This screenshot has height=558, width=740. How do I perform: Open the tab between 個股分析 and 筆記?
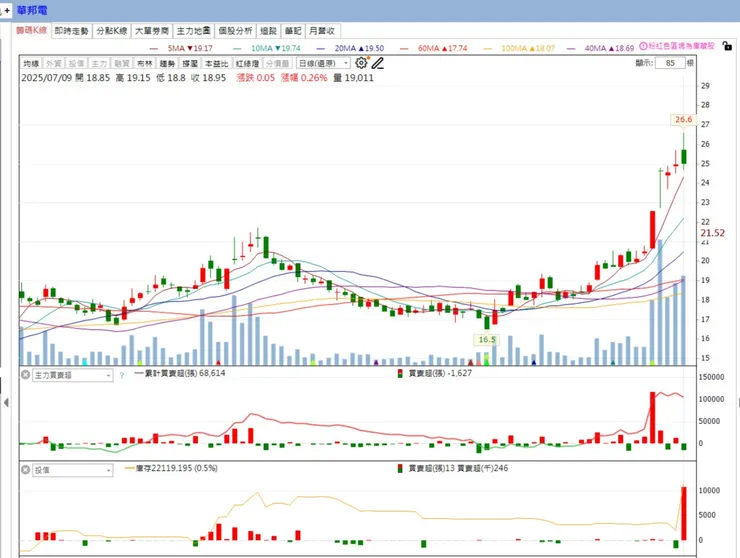click(x=269, y=31)
